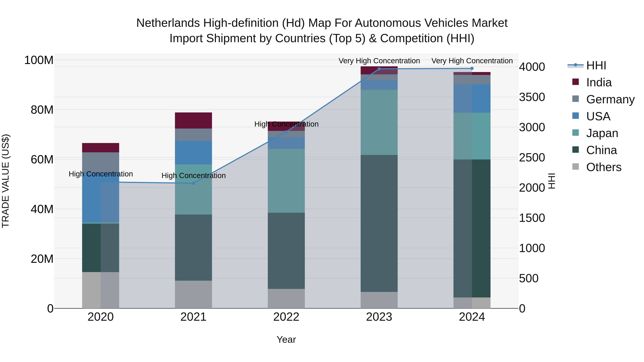This screenshot has height=362, width=644.
Task: Click the China legend color swatch
Action: pyautogui.click(x=575, y=150)
